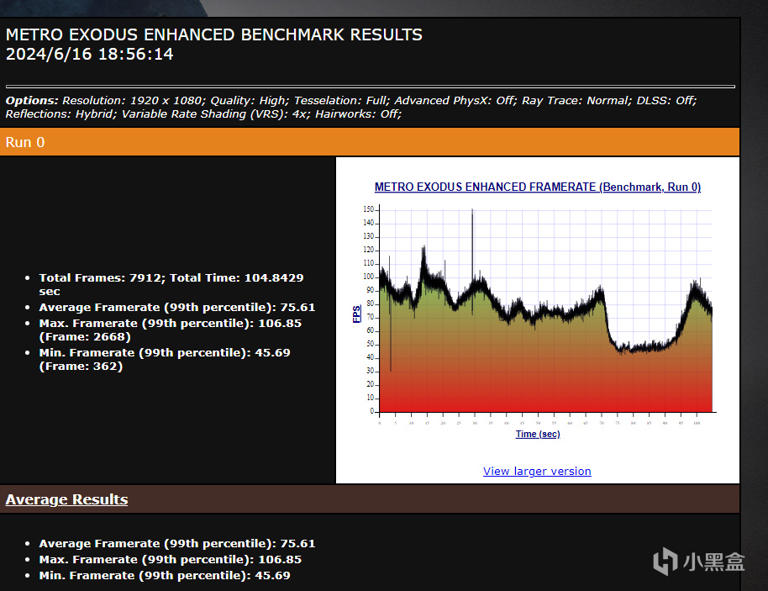Click Total Frames: 7912 line

point(171,284)
